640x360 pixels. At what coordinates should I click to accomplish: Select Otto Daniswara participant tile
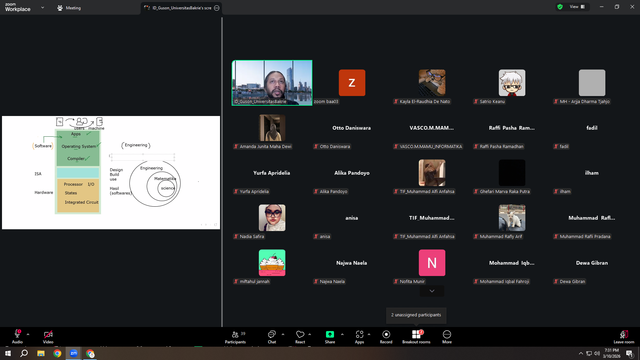tap(352, 128)
